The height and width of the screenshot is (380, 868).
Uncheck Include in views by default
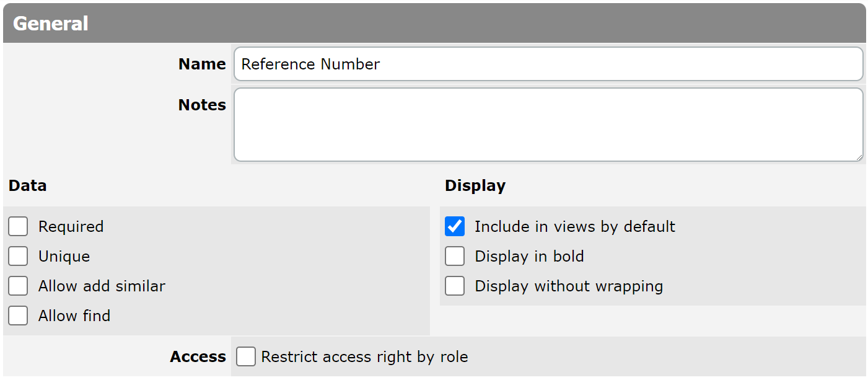(455, 226)
